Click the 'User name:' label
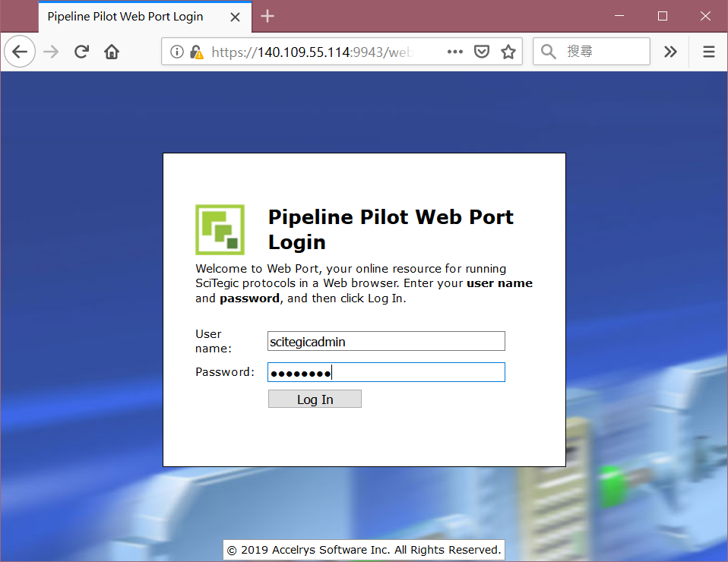This screenshot has width=728, height=562. click(213, 341)
